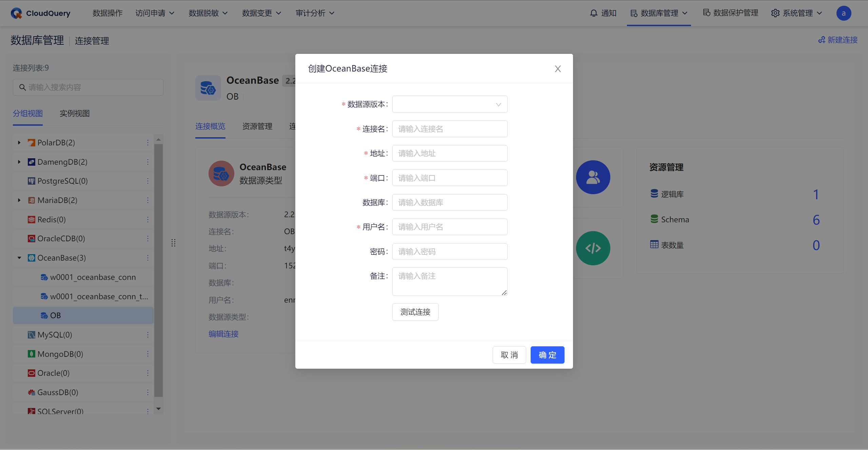Click the user avatar icon
This screenshot has width=868, height=450.
point(843,13)
